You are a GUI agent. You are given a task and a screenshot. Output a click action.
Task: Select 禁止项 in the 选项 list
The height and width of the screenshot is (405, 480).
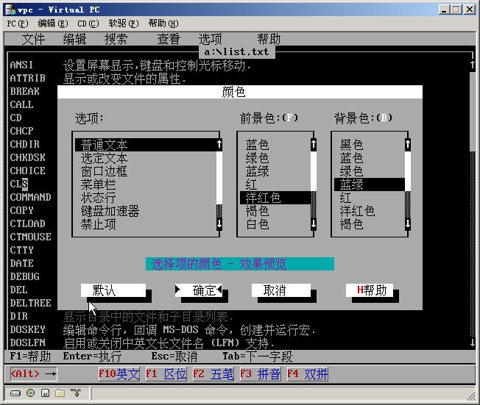tap(145, 224)
